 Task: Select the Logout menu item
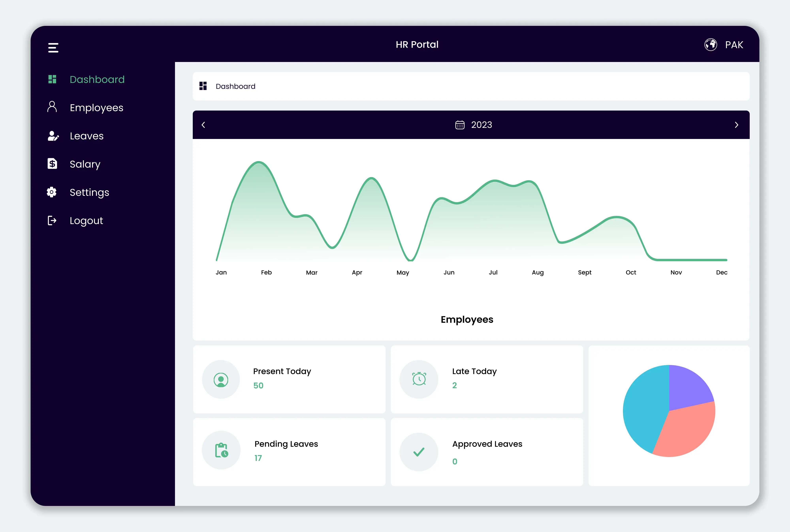tap(86, 221)
